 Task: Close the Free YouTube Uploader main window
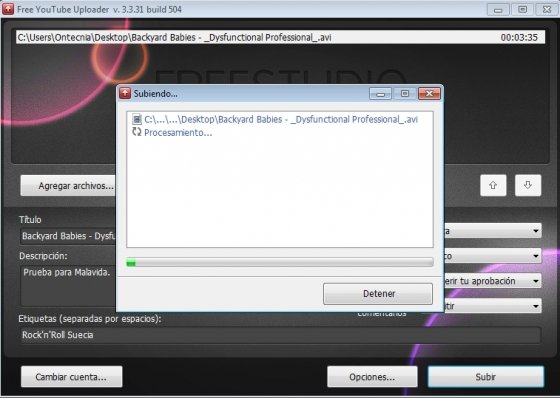coord(547,10)
